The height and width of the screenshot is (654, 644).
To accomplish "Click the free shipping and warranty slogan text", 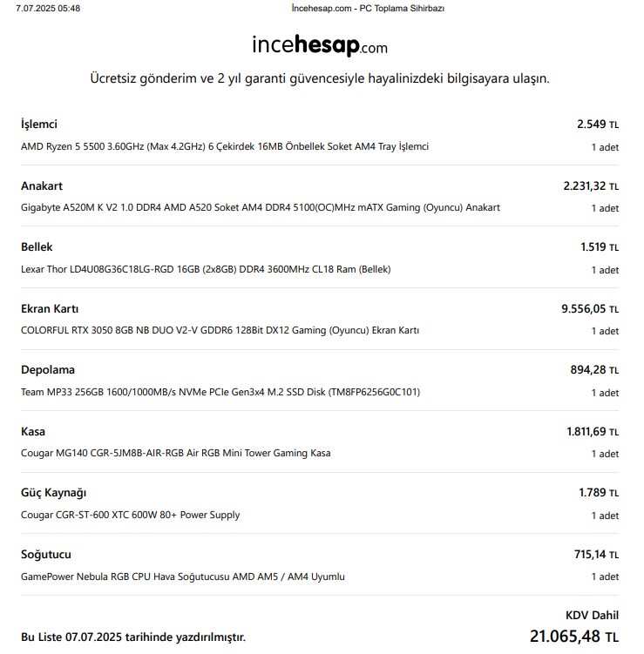I will [x=320, y=78].
